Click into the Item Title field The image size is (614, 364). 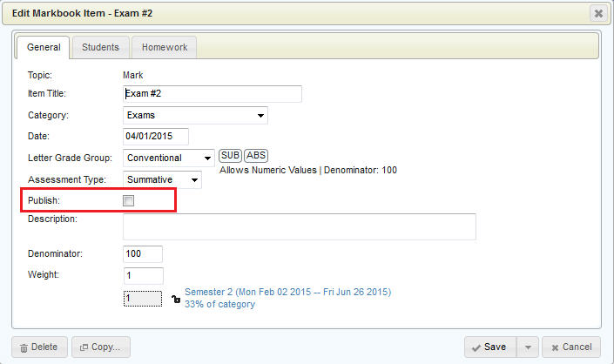coord(213,94)
